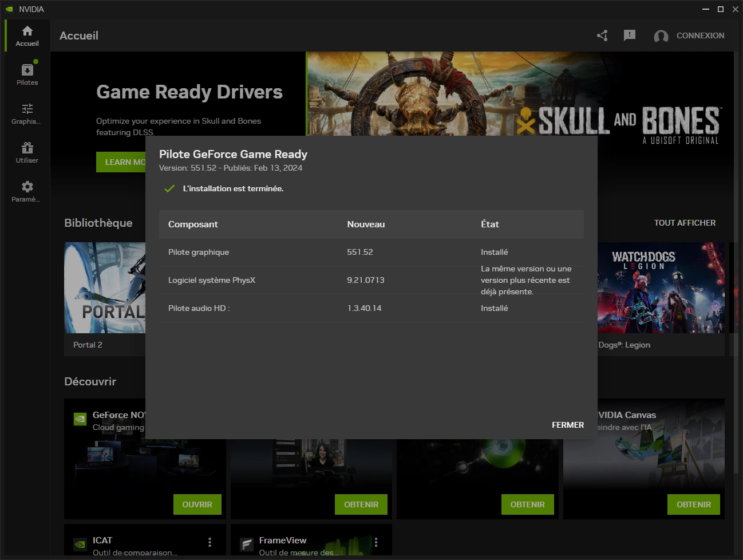Open the Portal 2 game thumbnail

tap(105, 287)
